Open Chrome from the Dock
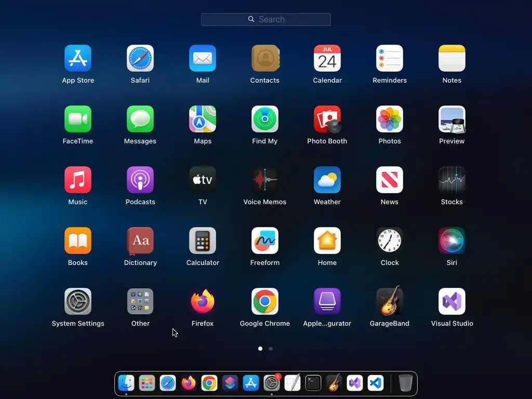 click(209, 383)
